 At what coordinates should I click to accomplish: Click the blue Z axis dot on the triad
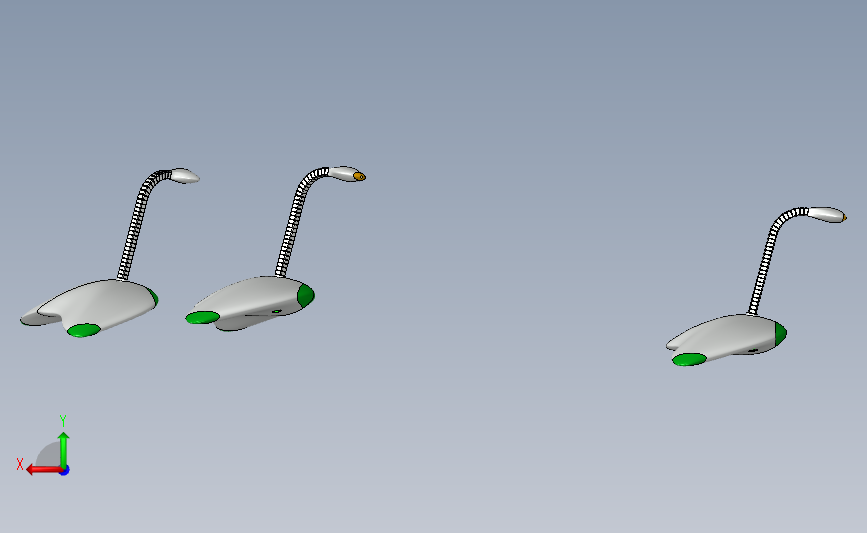coord(65,471)
